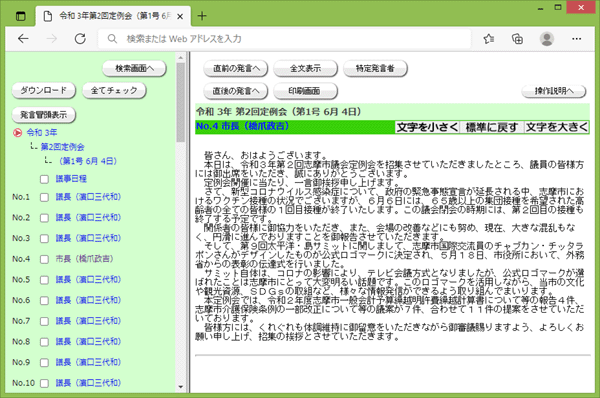Open the collections icon
This screenshot has width=600, height=398.
(517, 39)
